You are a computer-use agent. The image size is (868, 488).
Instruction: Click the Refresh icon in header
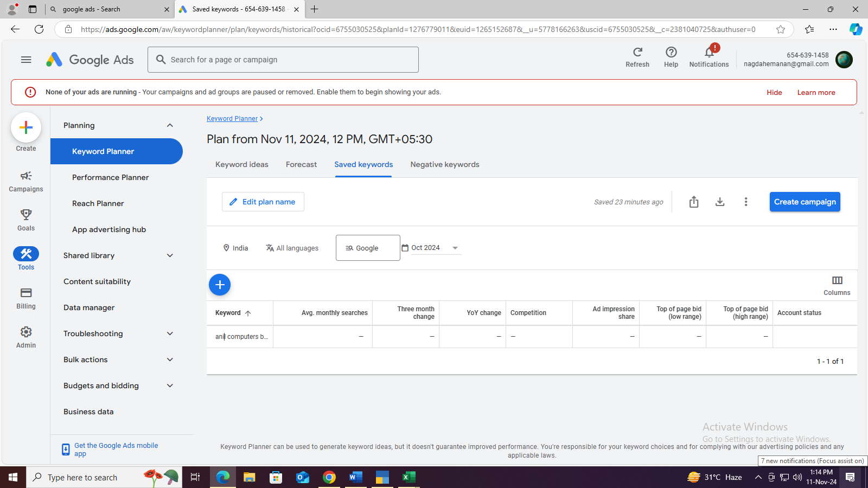click(x=637, y=53)
